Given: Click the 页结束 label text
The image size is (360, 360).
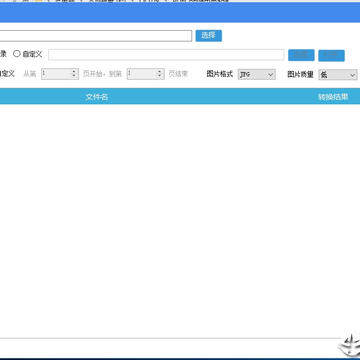Looking at the screenshot, I should coord(178,74).
